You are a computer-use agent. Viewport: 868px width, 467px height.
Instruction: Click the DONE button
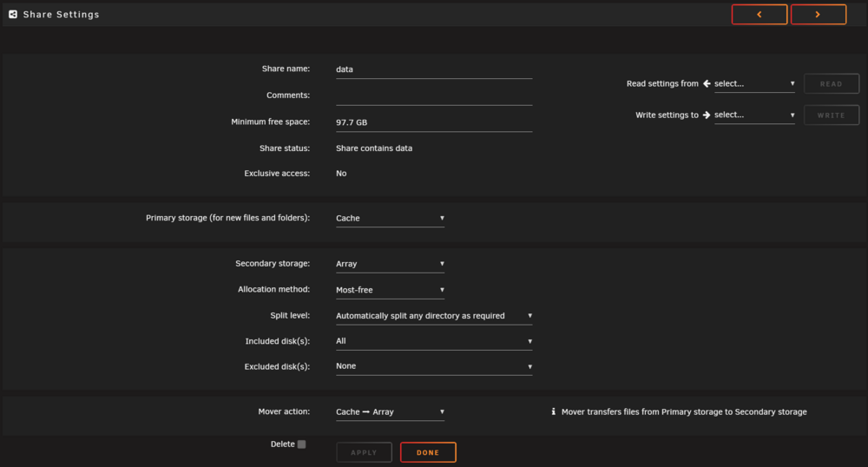(428, 452)
